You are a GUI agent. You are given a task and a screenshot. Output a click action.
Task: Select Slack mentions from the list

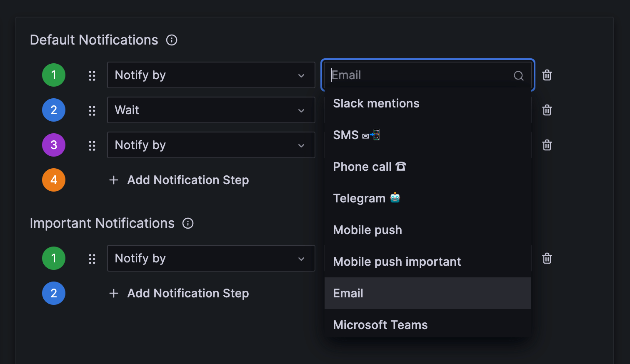(x=376, y=103)
